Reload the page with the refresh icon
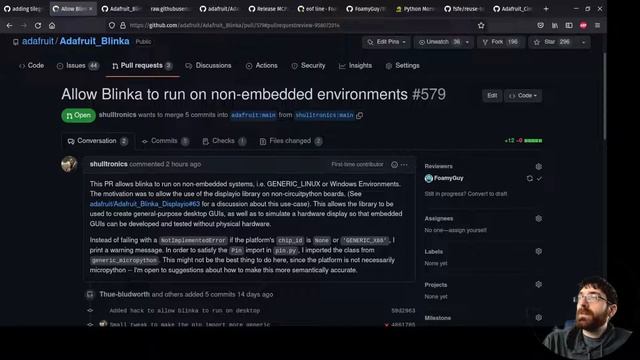 38,25
